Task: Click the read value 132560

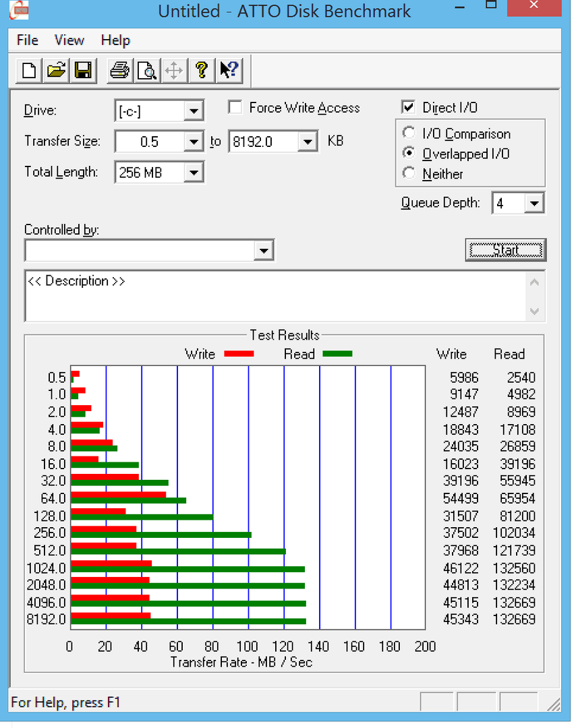Action: [x=514, y=568]
